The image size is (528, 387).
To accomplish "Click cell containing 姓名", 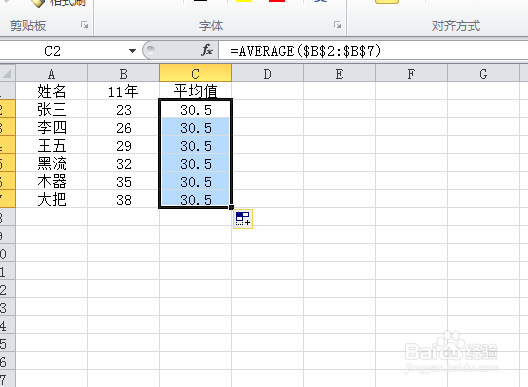I will tap(52, 91).
